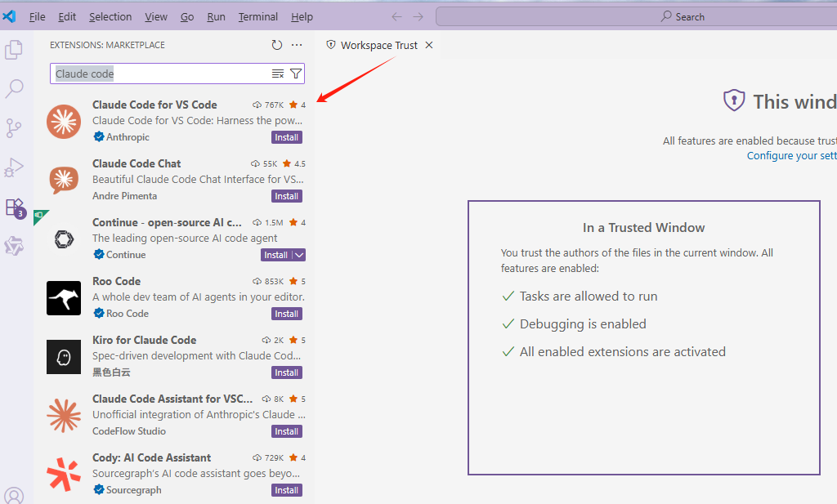
Task: Click the Andre Pimenta publisher name
Action: (x=124, y=196)
